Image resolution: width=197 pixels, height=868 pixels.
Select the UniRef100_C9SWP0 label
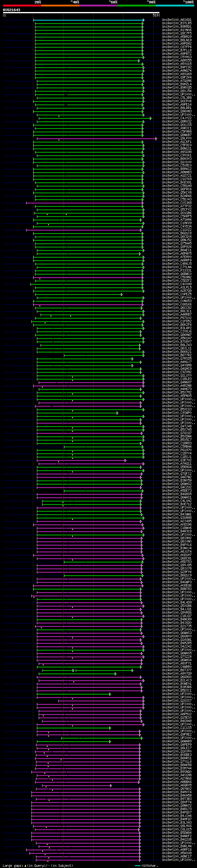tap(176, 413)
